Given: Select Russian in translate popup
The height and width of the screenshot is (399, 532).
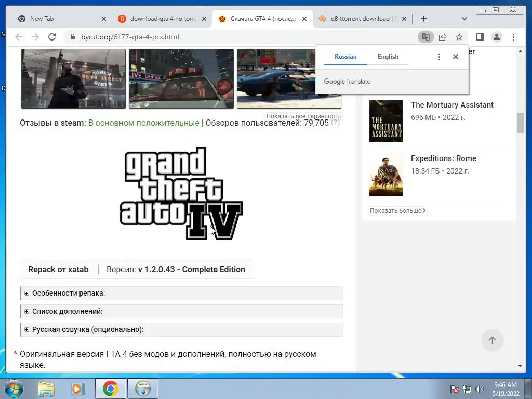Looking at the screenshot, I should [345, 57].
